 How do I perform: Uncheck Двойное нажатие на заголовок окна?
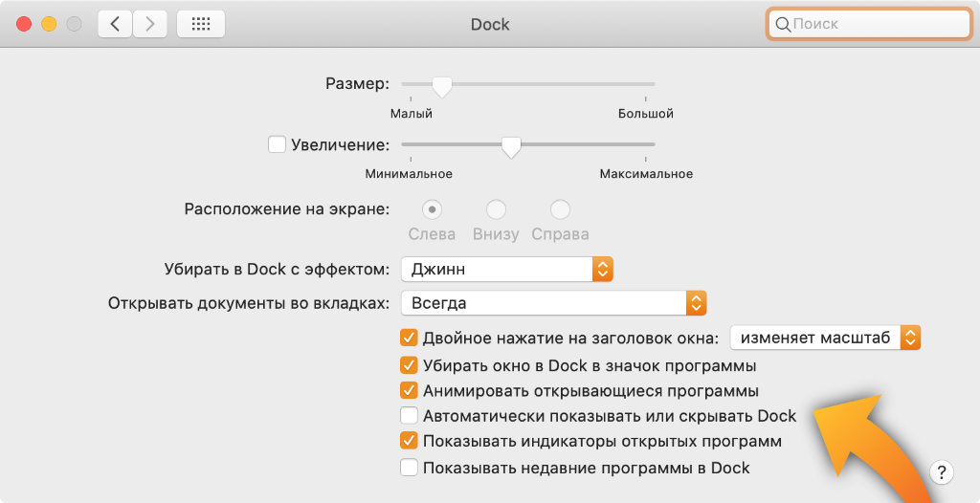(x=410, y=338)
